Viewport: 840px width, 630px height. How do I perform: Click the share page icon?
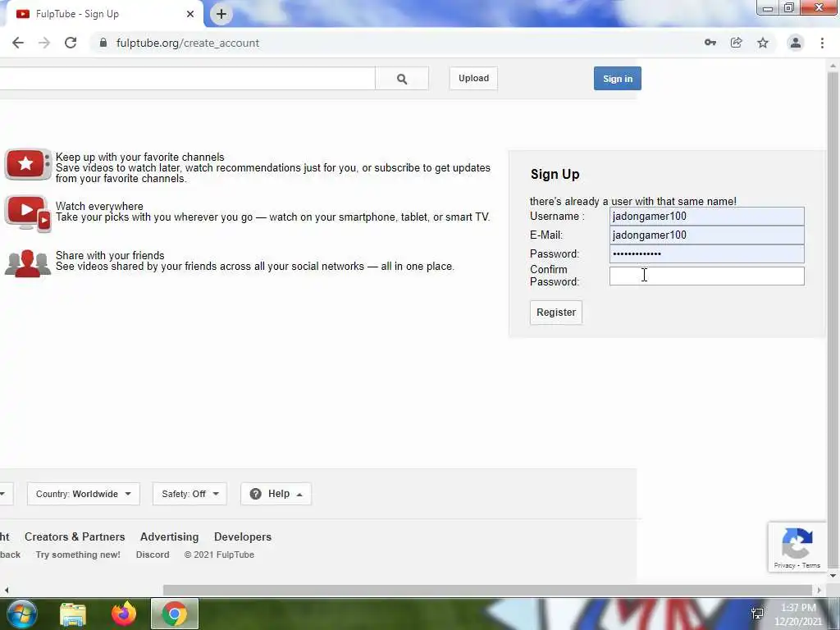(737, 43)
